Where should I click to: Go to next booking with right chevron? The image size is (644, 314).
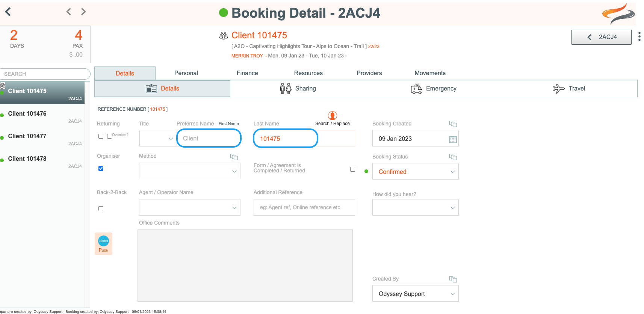pos(83,12)
